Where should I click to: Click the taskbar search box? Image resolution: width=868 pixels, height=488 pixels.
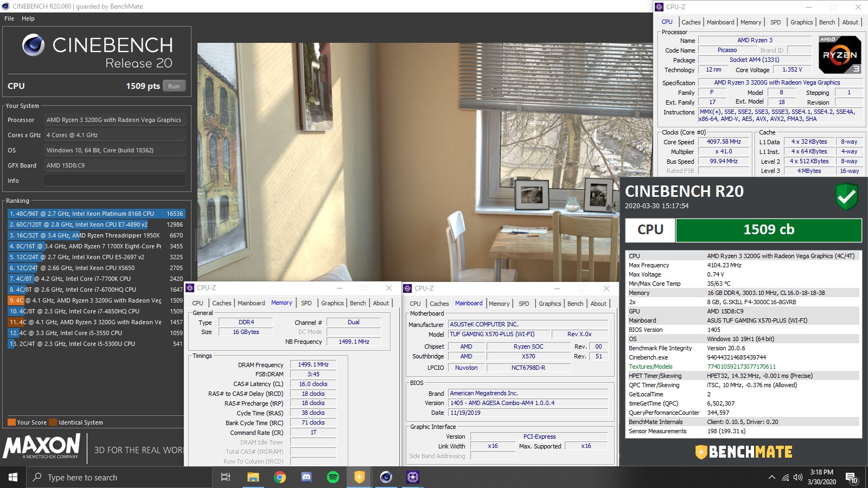click(x=119, y=477)
